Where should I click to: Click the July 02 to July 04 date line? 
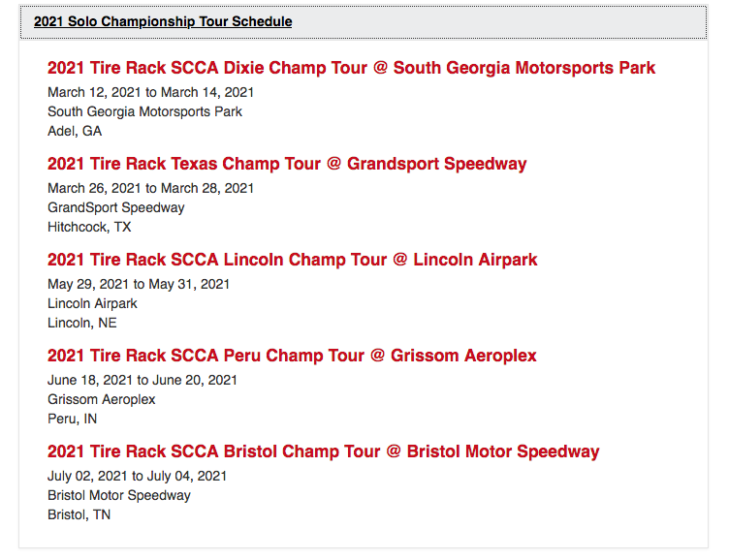click(137, 476)
